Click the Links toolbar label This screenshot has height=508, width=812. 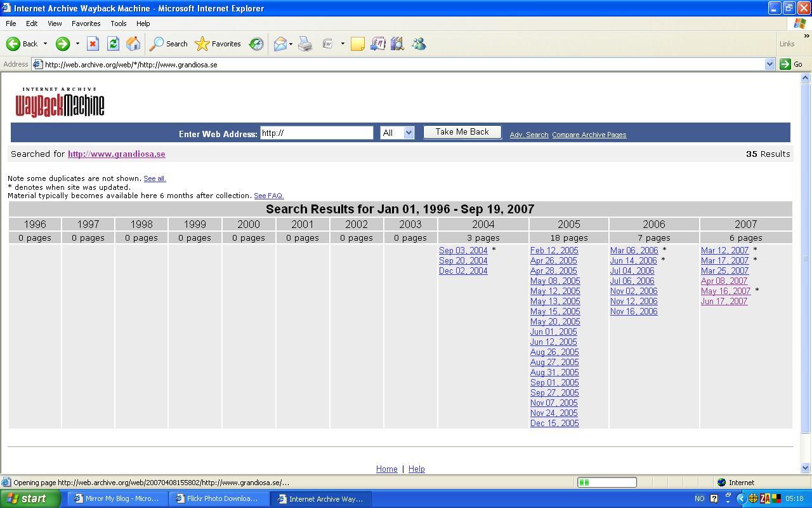787,44
